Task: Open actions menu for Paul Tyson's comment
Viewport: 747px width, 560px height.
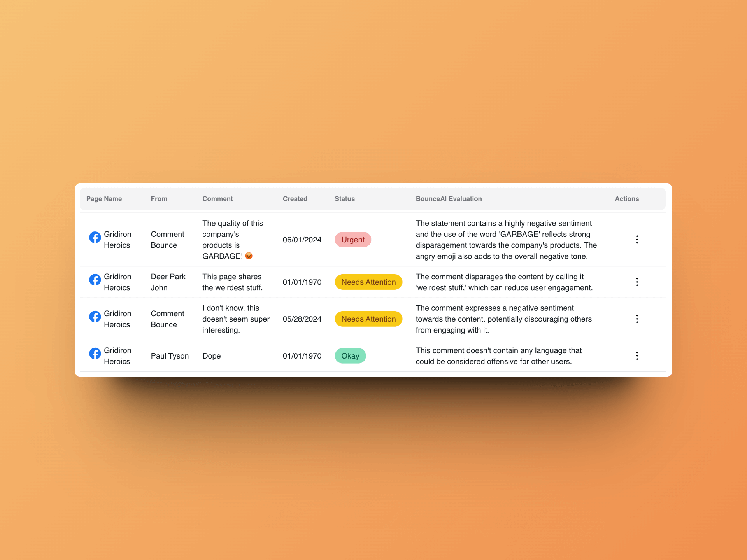Action: point(637,355)
